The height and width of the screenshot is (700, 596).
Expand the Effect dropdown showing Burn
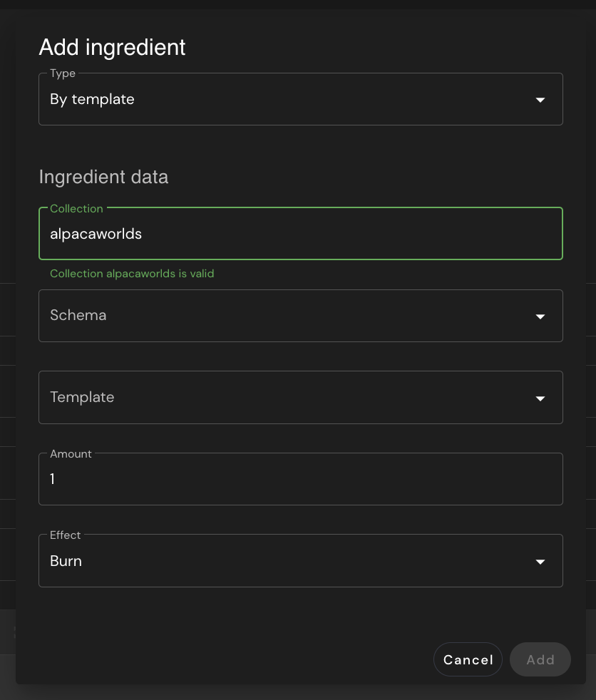click(x=300, y=560)
